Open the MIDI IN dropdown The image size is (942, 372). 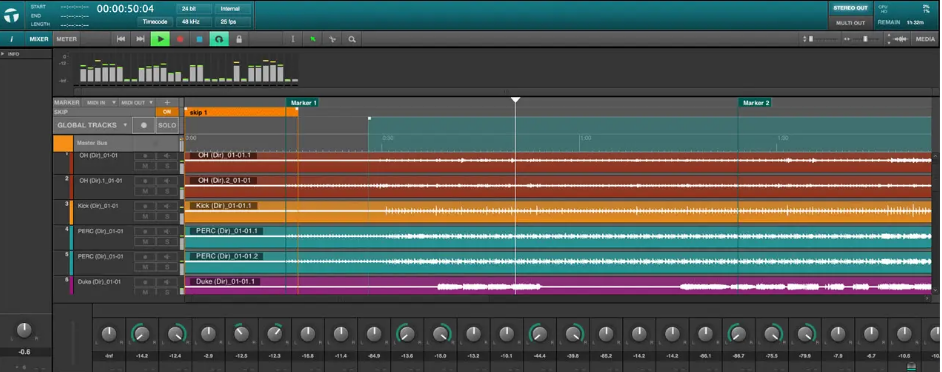tap(100, 103)
